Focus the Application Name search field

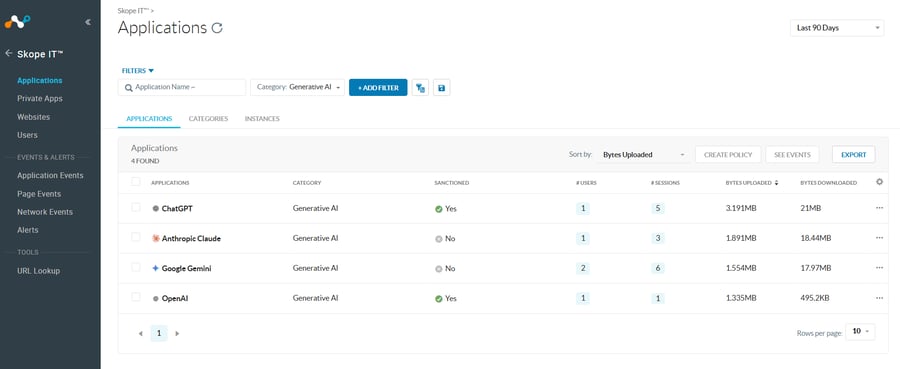(182, 87)
